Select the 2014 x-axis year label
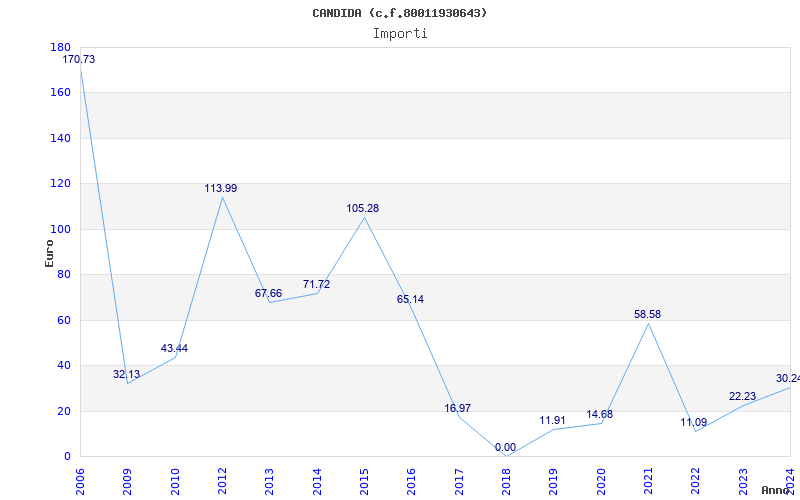The image size is (800, 500). coord(317,482)
